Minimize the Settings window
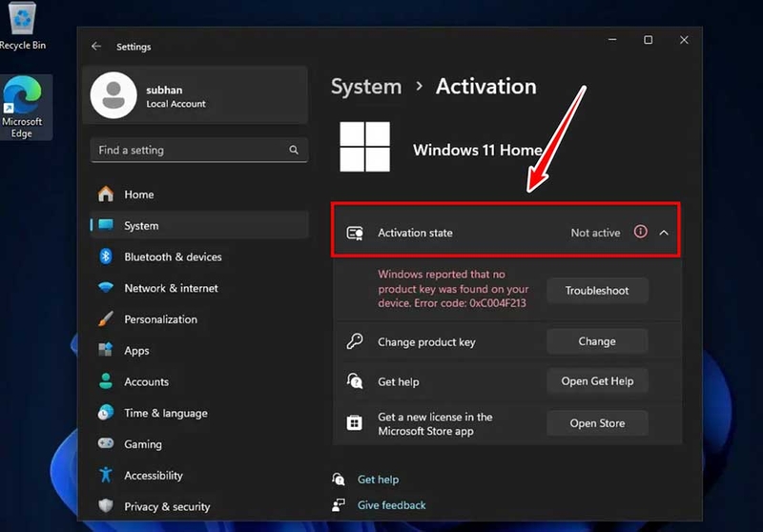The height and width of the screenshot is (532, 763). tap(612, 40)
